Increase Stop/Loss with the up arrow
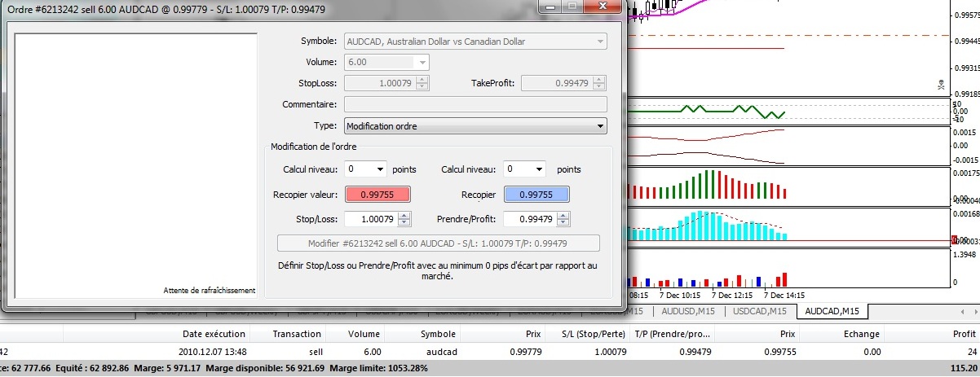 [405, 215]
